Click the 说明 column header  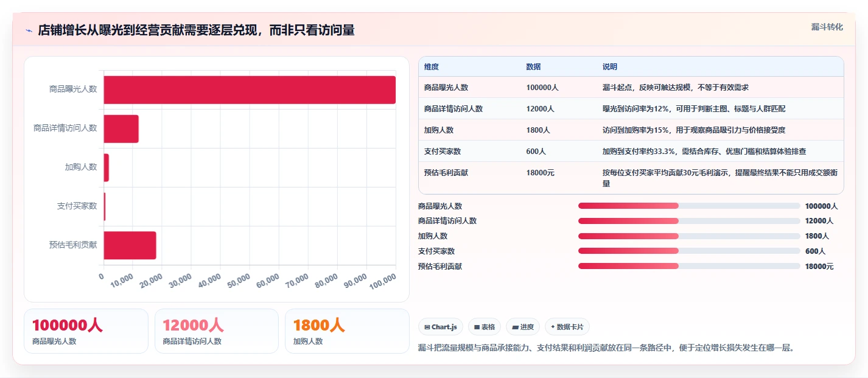pos(610,67)
